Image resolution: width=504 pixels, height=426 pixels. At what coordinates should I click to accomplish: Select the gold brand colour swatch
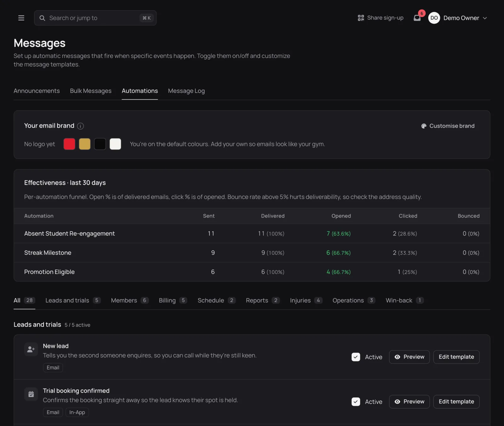tap(84, 144)
